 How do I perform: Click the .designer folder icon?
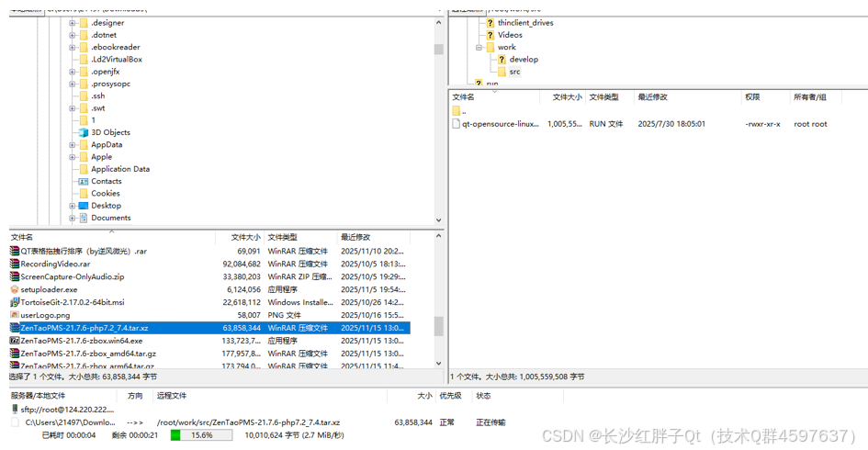84,23
